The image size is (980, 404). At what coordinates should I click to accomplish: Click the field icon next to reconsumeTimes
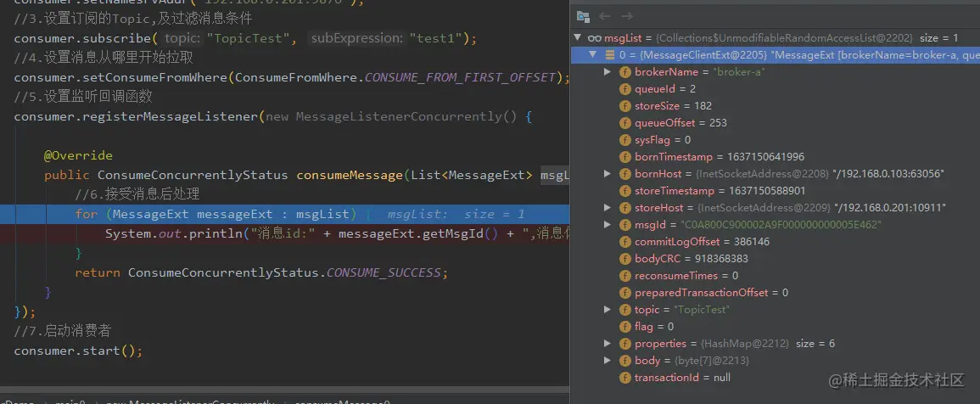click(624, 275)
